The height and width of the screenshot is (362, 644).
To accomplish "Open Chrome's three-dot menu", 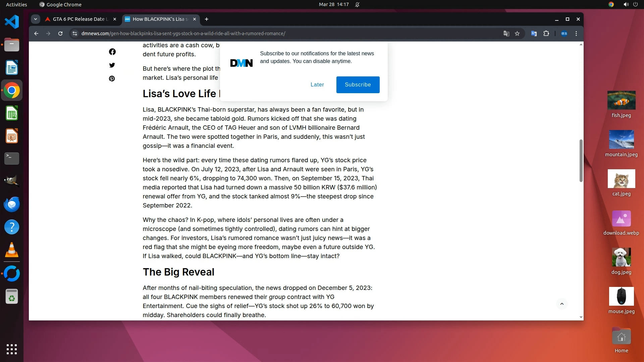I will 576,34.
